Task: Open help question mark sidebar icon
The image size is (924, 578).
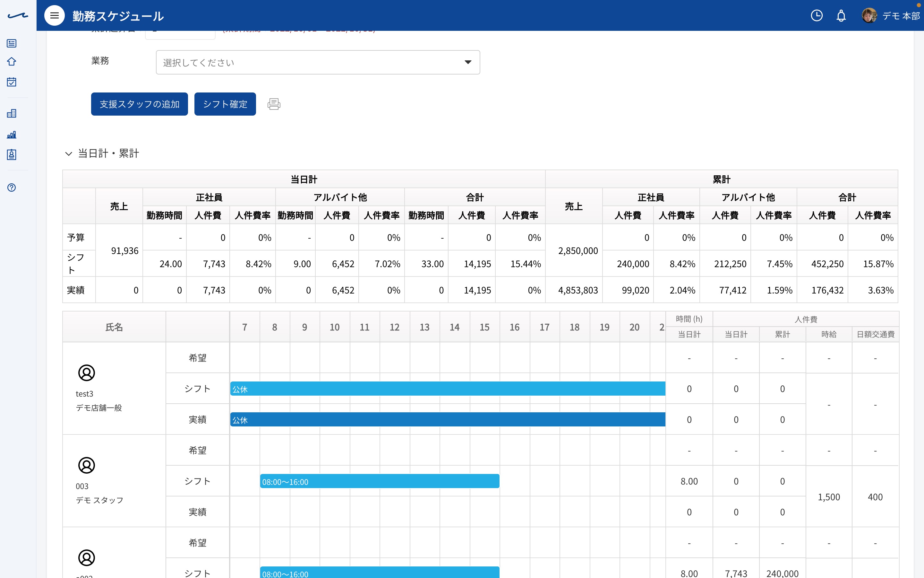Action: pyautogui.click(x=12, y=187)
